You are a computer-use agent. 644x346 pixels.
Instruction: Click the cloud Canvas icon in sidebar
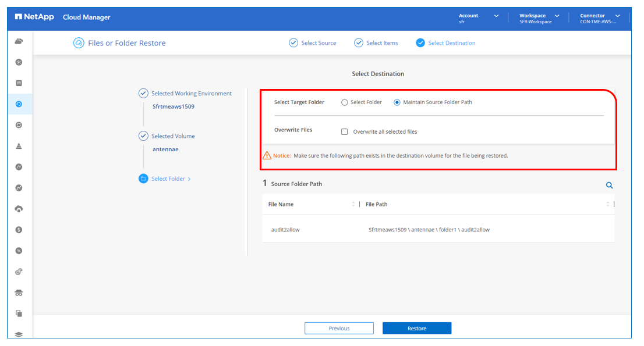[x=19, y=41]
